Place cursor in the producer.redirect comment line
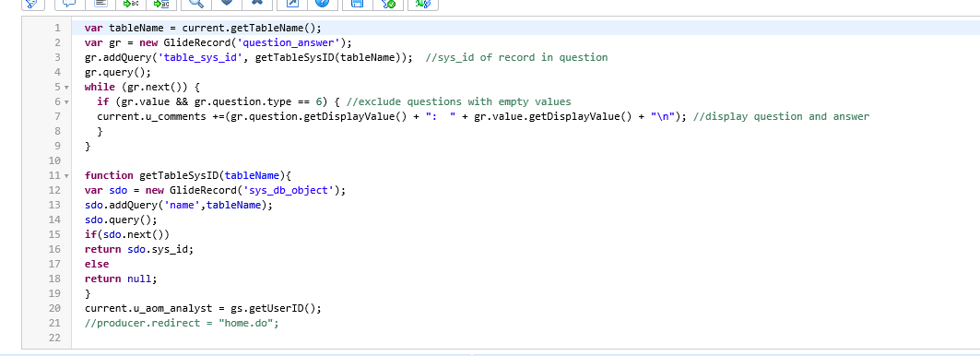 182,323
